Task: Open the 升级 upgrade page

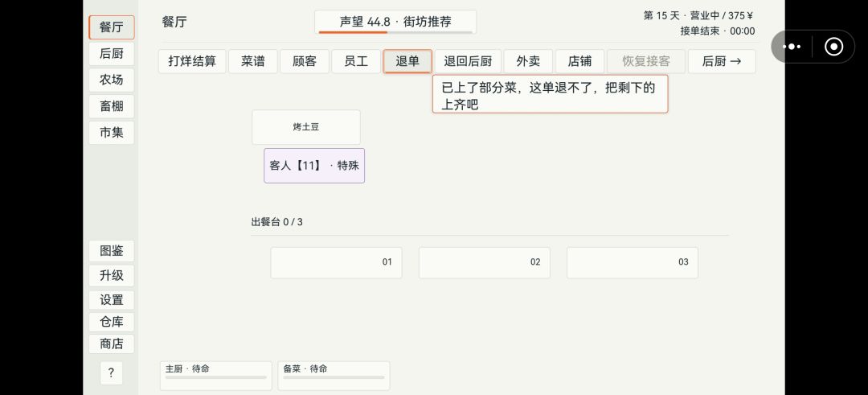Action: pyautogui.click(x=111, y=275)
